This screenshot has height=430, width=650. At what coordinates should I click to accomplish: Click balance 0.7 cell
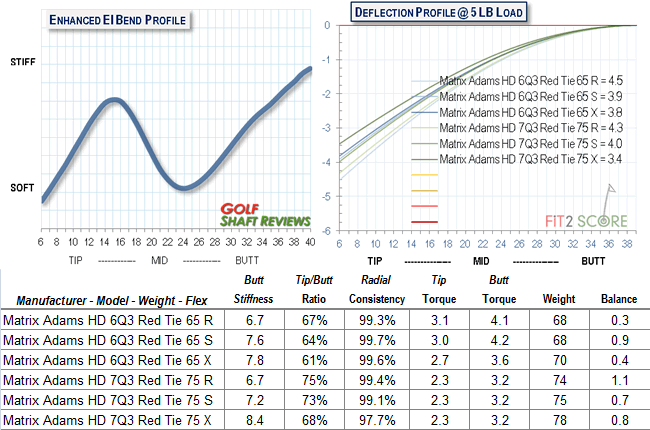[x=620, y=400]
